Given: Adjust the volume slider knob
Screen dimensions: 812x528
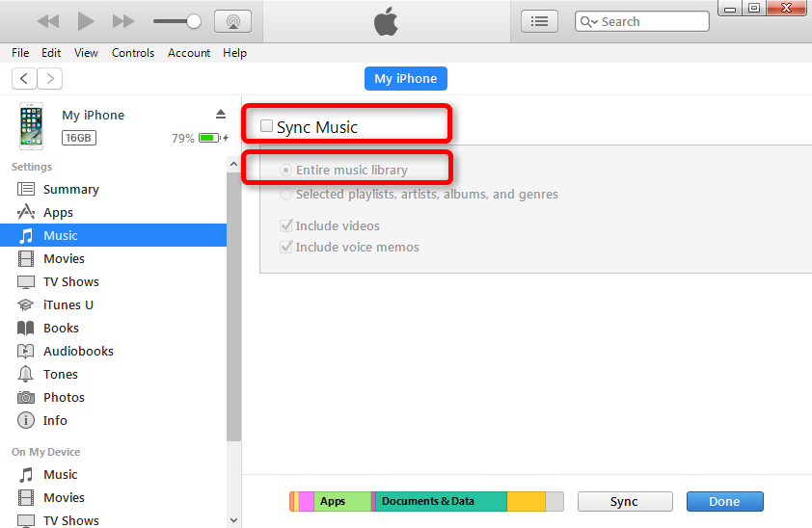Looking at the screenshot, I should pyautogui.click(x=194, y=21).
